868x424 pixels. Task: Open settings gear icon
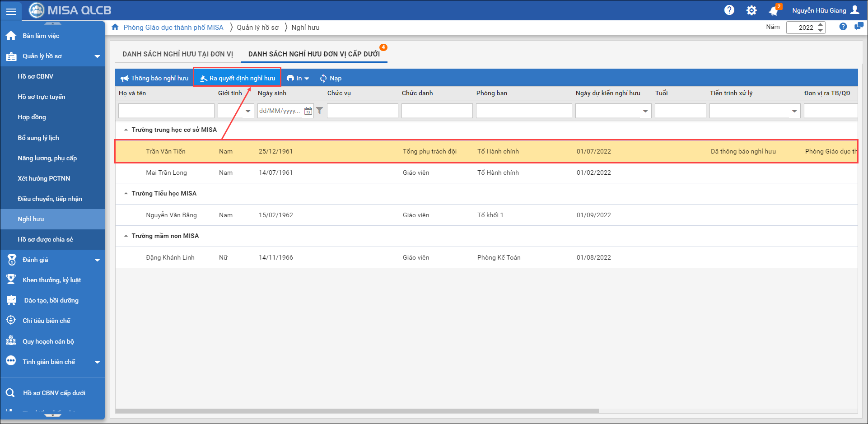[751, 10]
